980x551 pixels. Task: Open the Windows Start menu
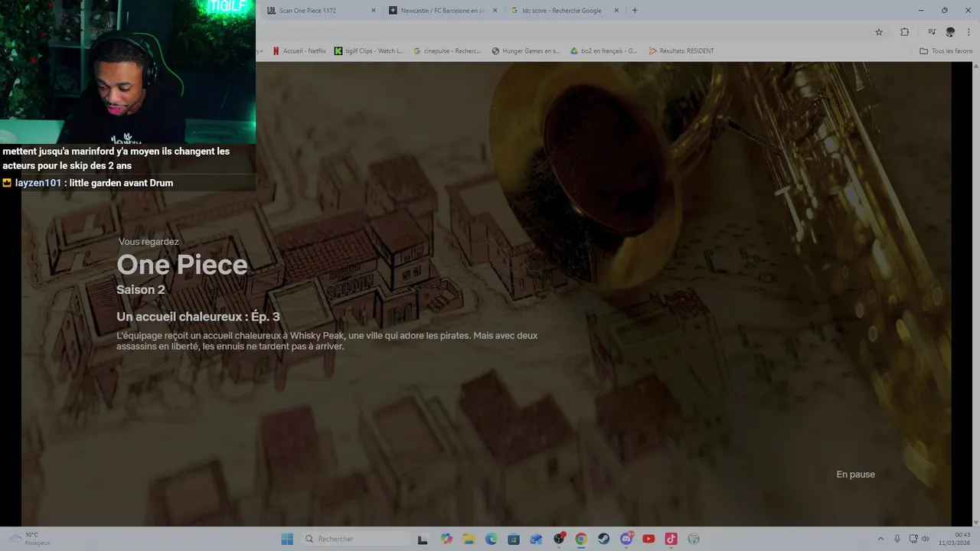pos(287,539)
